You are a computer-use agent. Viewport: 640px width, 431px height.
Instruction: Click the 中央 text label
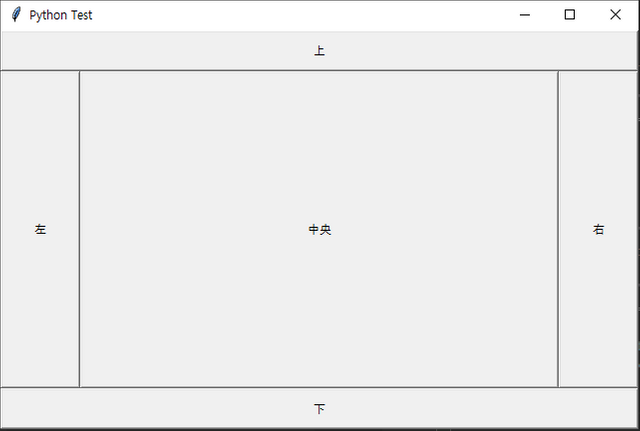[320, 229]
